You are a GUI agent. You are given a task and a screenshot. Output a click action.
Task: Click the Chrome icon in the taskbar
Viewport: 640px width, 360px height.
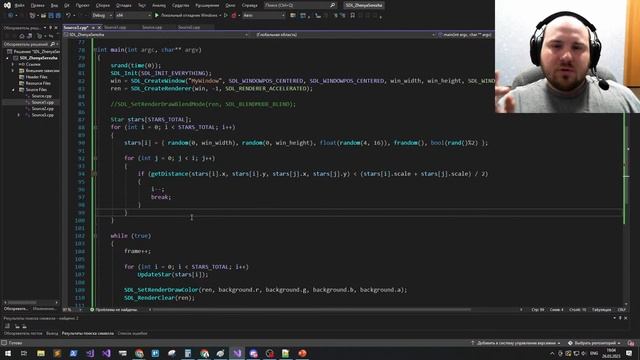click(x=139, y=353)
